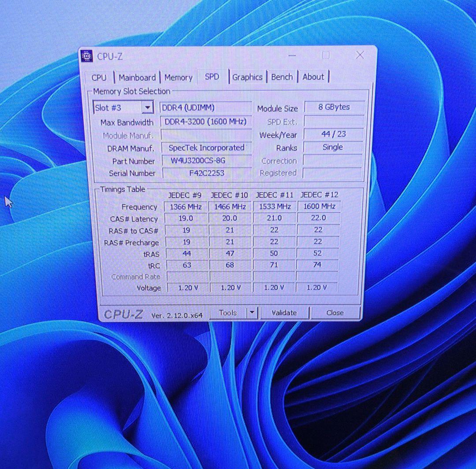The image size is (476, 469).
Task: Click the JEDEC #11 column header
Action: click(x=275, y=195)
